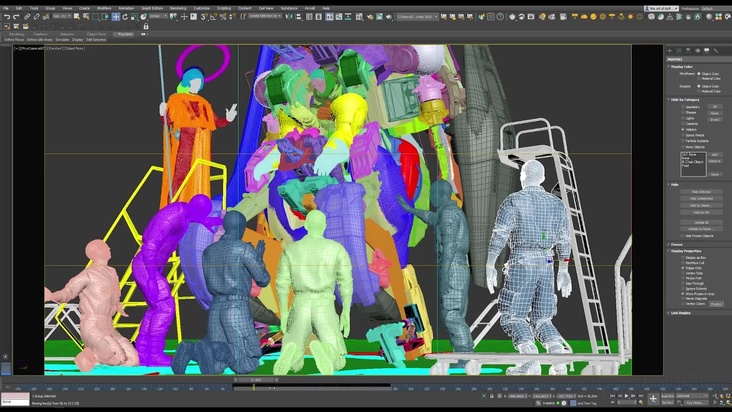Click the help question mark toolbar icon

500,17
